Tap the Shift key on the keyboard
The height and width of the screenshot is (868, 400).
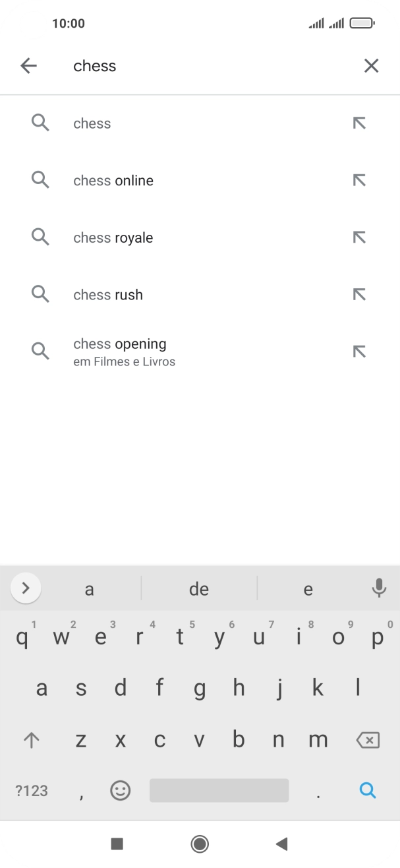point(31,739)
